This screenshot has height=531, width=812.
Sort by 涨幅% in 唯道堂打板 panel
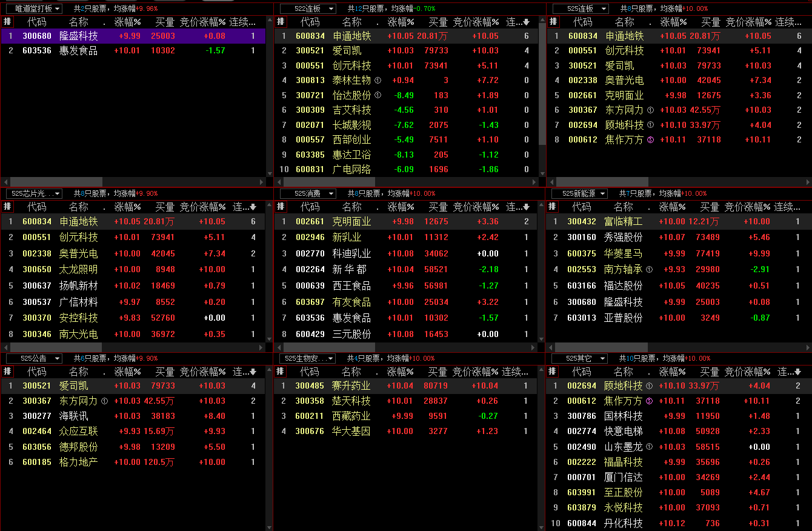[127, 22]
